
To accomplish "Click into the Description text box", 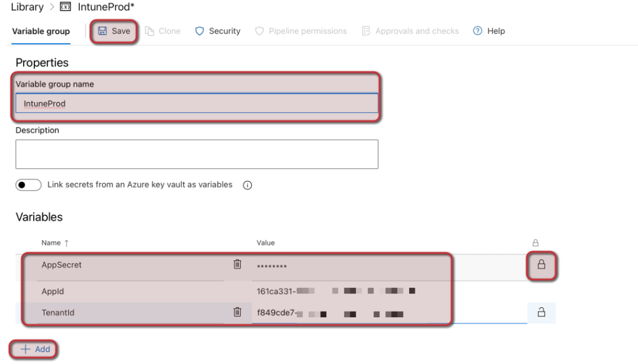I will click(196, 154).
